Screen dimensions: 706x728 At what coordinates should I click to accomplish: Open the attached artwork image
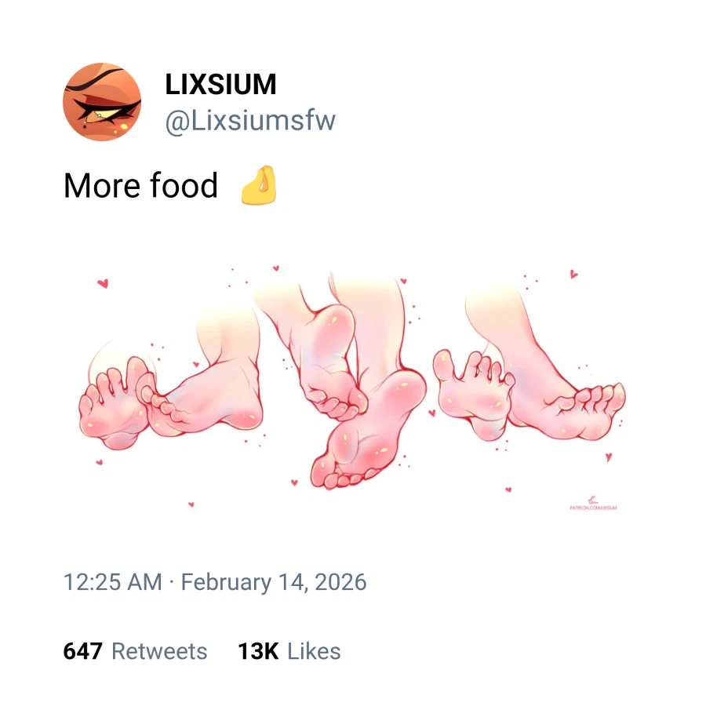(353, 384)
